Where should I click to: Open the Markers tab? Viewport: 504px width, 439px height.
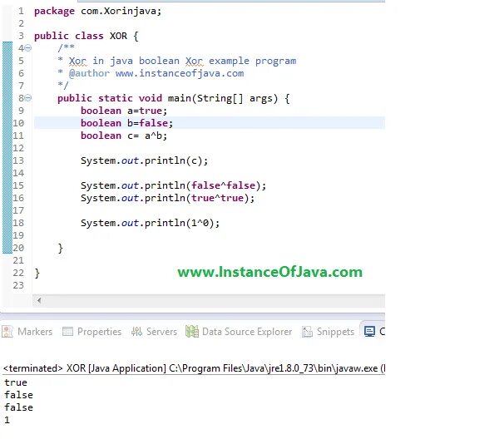[27, 332]
